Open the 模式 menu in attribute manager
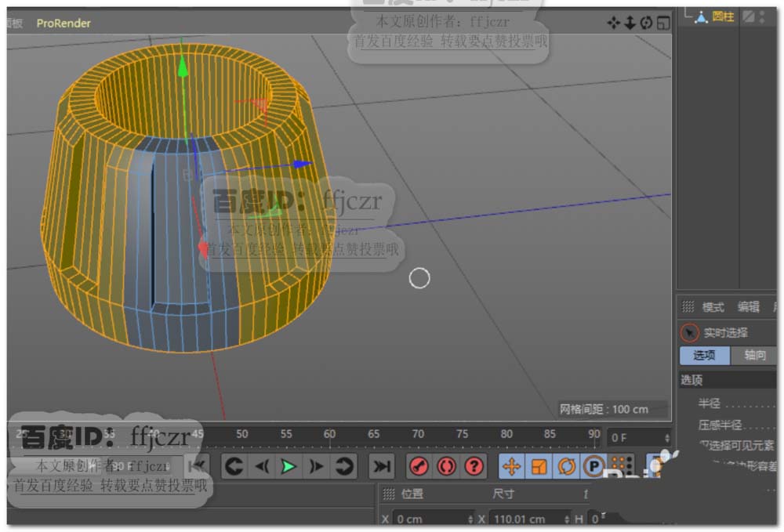Image resolution: width=784 pixels, height=532 pixels. click(x=713, y=307)
